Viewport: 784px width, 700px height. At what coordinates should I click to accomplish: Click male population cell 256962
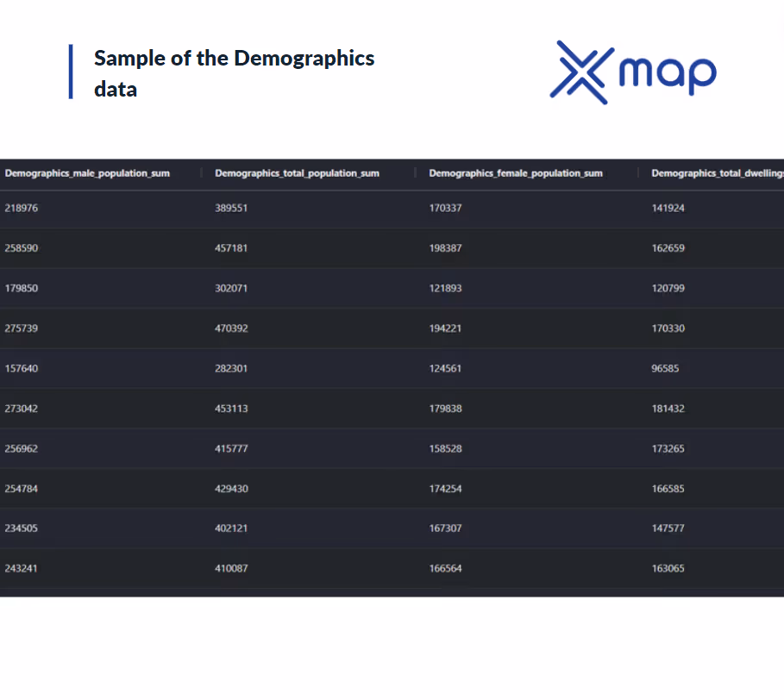(22, 448)
